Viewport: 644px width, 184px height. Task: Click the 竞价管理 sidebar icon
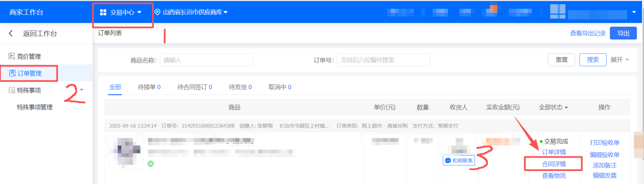tap(12, 56)
